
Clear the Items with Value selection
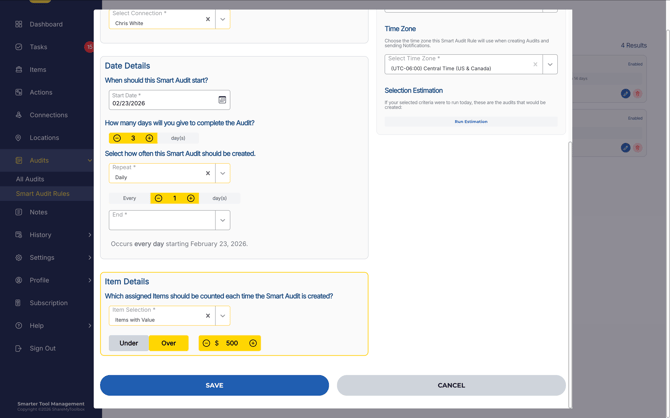pyautogui.click(x=208, y=316)
